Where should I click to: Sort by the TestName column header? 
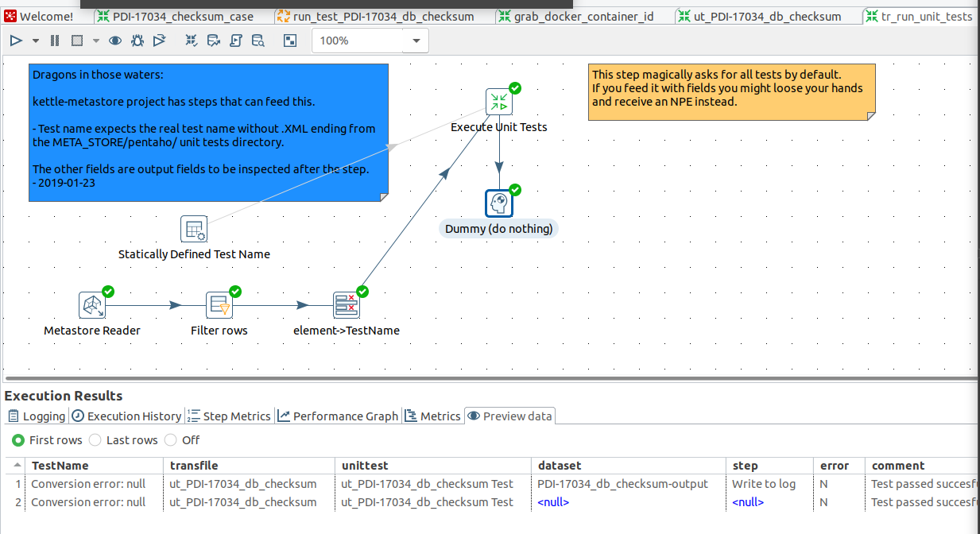[x=95, y=466]
